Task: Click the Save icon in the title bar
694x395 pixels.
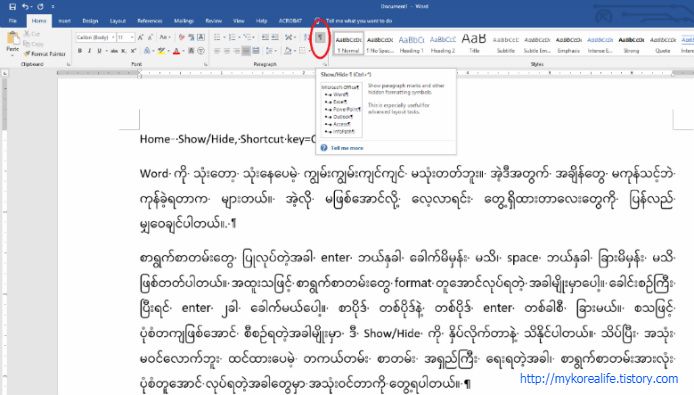Action: click(12, 7)
